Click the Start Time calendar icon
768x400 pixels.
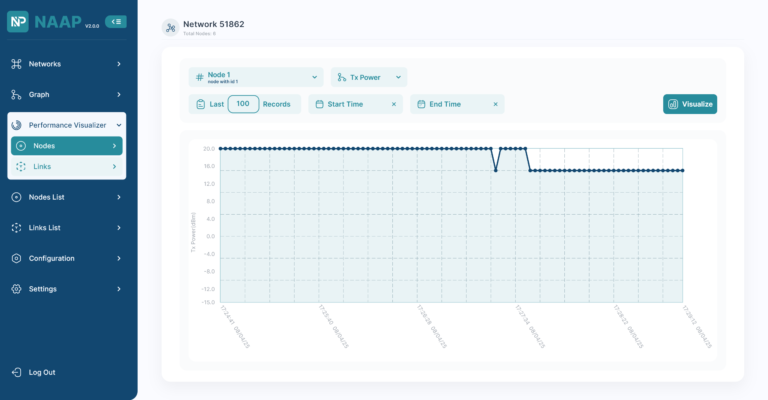(x=319, y=104)
